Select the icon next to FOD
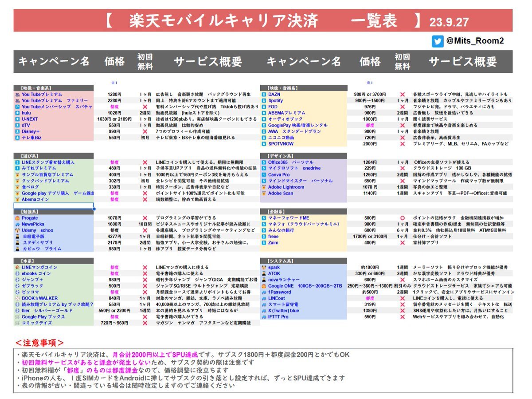The height and width of the screenshot is (399, 532). point(263,107)
